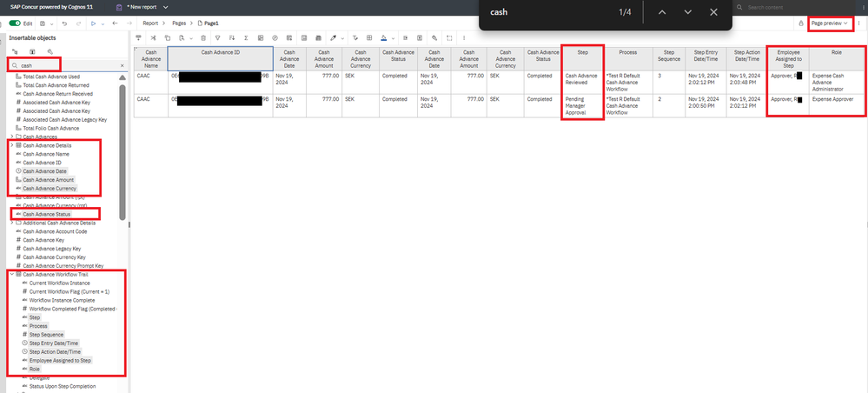Expand the Cash Advances folder
This screenshot has width=868, height=393.
coord(11,137)
